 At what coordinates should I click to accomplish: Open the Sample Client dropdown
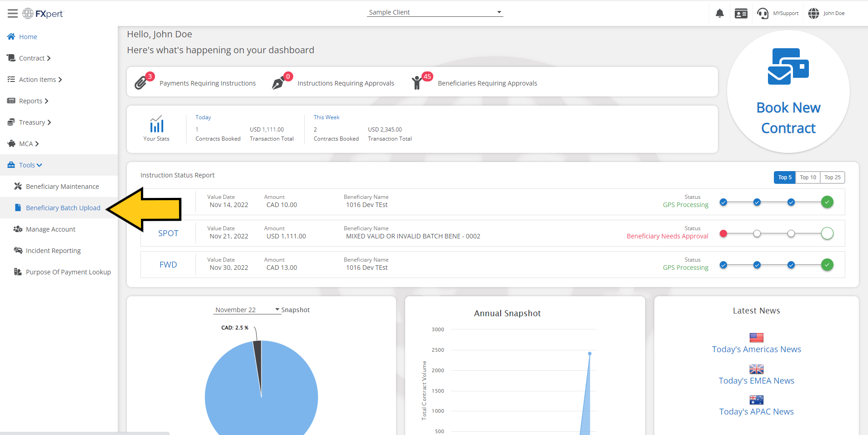(435, 12)
